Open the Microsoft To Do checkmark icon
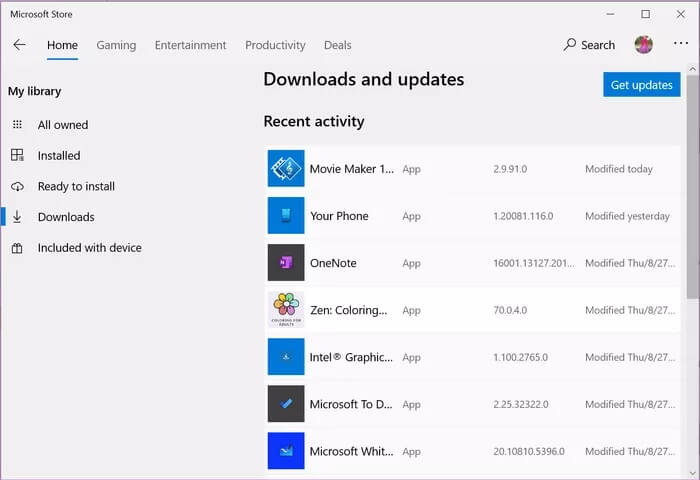Screen dimensions: 700x480 (x=286, y=404)
